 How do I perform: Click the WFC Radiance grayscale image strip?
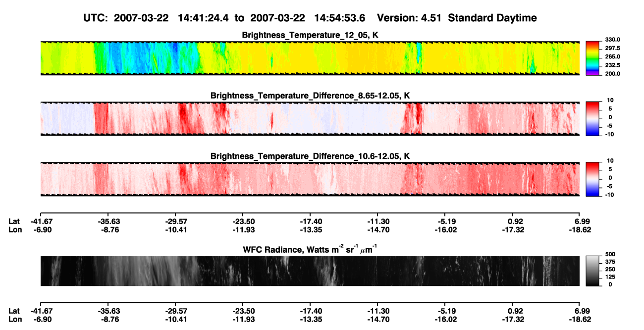[x=310, y=271]
